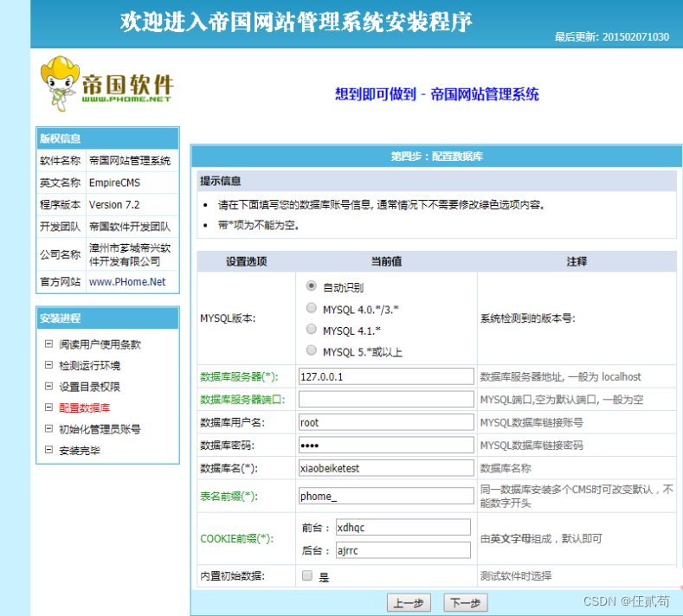Click 初始化管理员账号 in install progress
This screenshot has width=683, height=616.
click(x=100, y=429)
